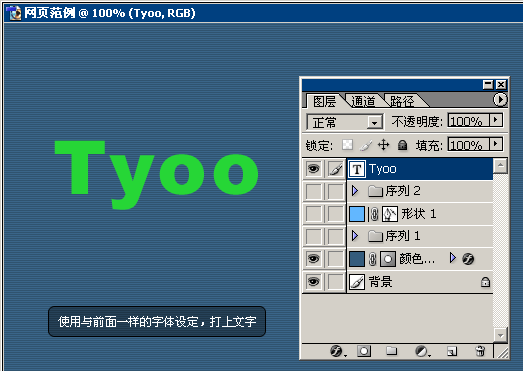Add a layer style from bottom bar
The image size is (523, 371).
click(338, 351)
